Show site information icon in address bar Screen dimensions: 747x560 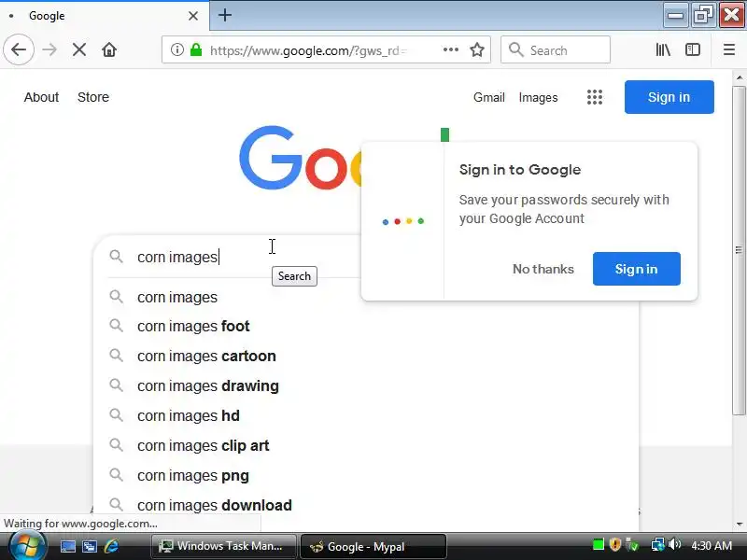177,49
